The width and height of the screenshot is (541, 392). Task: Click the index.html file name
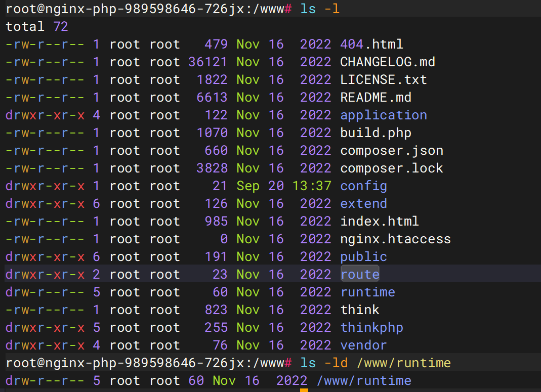[380, 222]
